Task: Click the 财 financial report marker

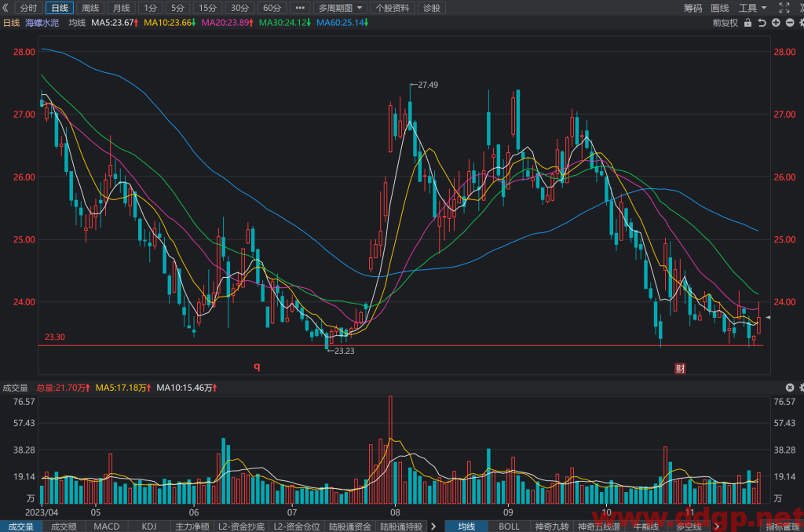Action: pyautogui.click(x=680, y=368)
